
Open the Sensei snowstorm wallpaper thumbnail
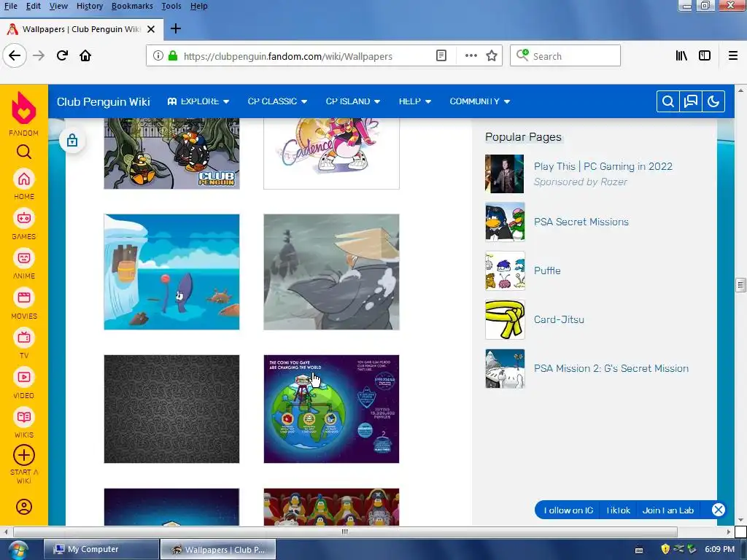[x=332, y=272]
